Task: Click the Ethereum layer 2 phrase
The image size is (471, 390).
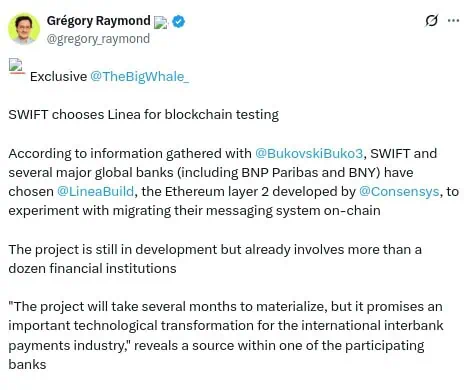Action: pyautogui.click(x=217, y=192)
